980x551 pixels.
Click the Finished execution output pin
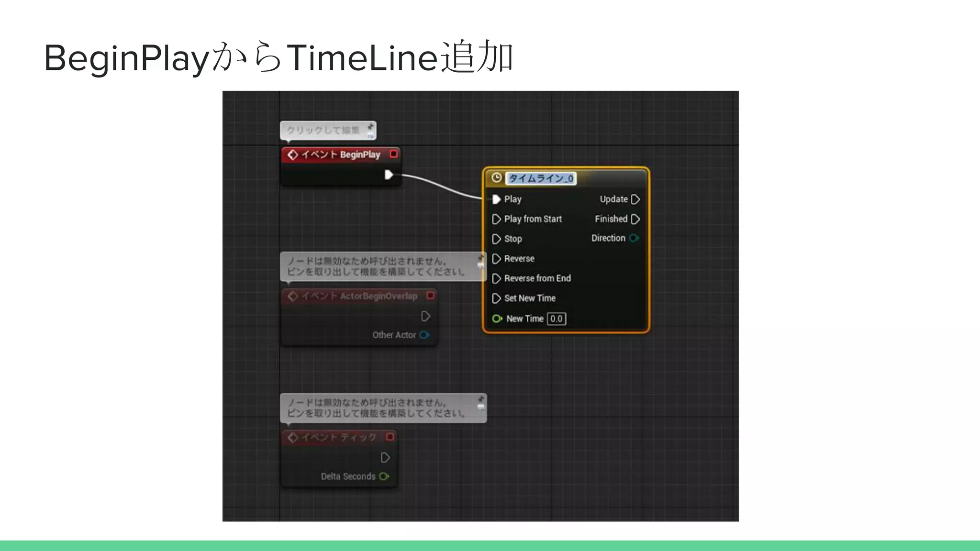coord(635,219)
